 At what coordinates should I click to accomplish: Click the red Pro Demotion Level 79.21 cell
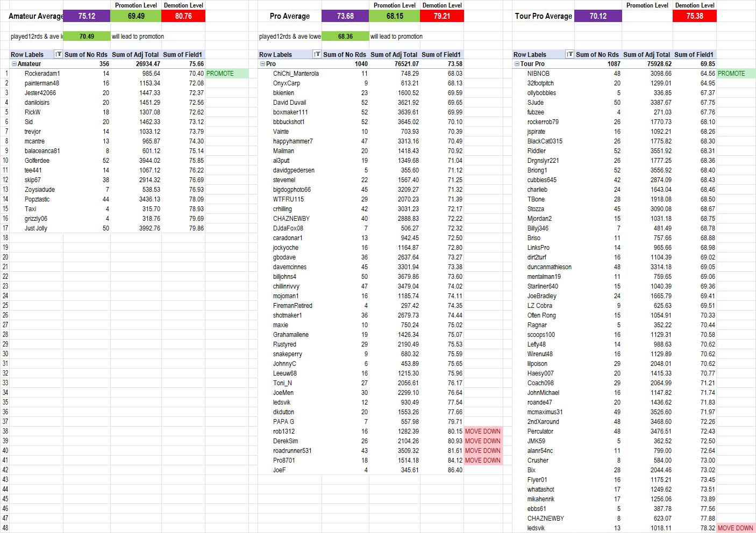click(x=442, y=16)
